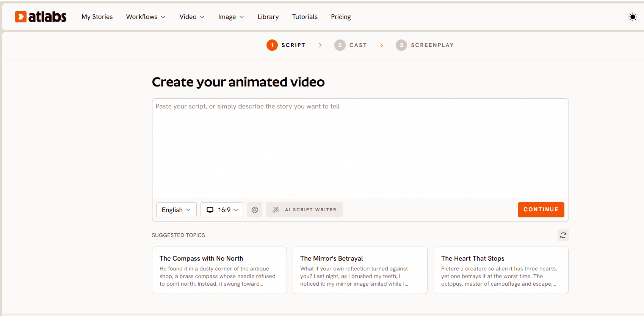Select step 2 Cast
Screen dimensions: 644x316
coord(351,45)
